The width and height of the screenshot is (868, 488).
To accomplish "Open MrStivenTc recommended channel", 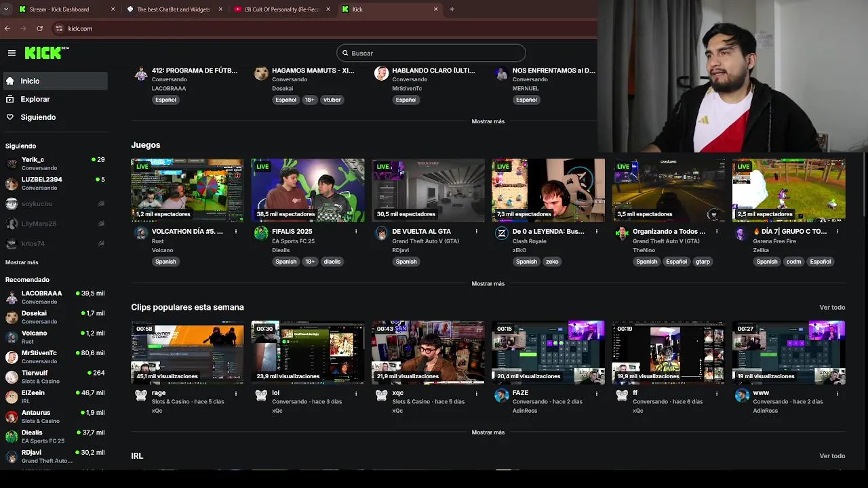I will coord(54,357).
